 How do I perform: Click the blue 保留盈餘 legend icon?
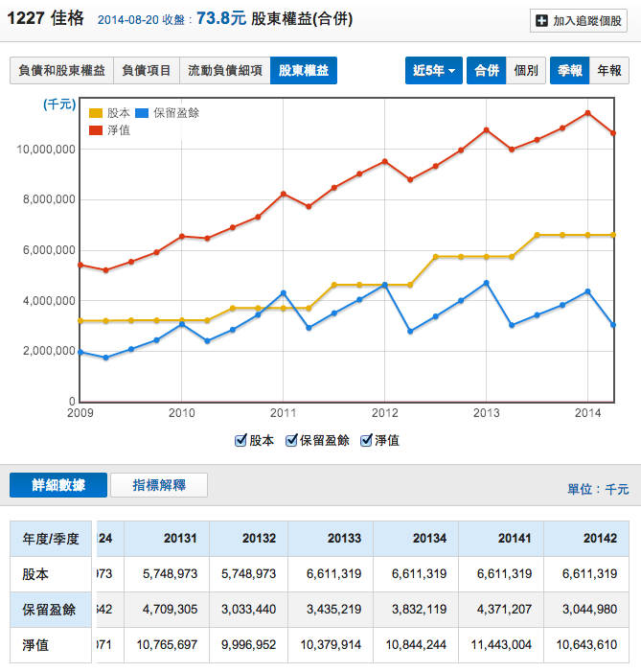[143, 113]
